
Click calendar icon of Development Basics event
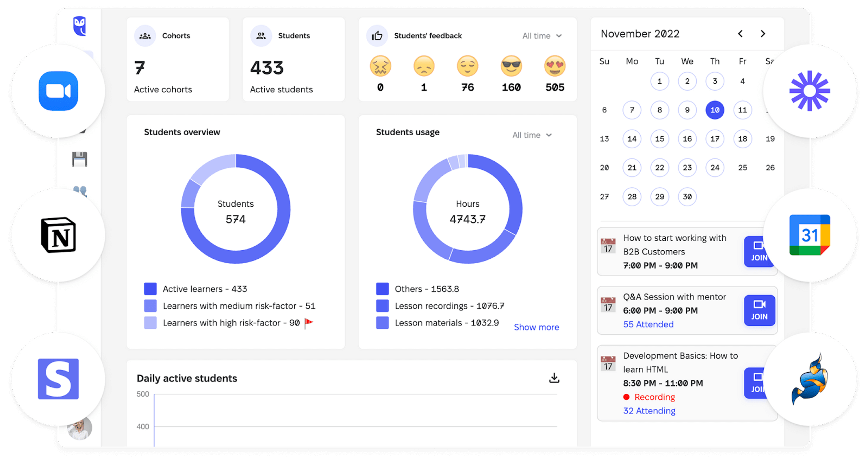608,364
